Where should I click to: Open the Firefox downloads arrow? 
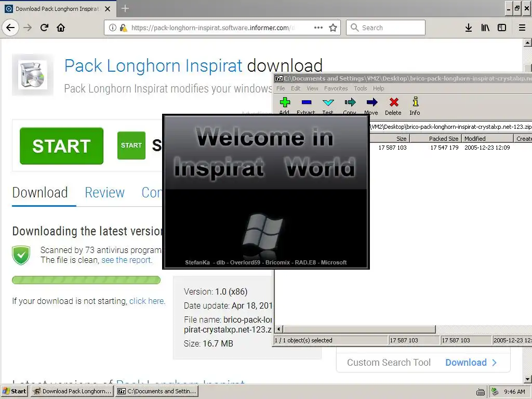click(x=469, y=28)
